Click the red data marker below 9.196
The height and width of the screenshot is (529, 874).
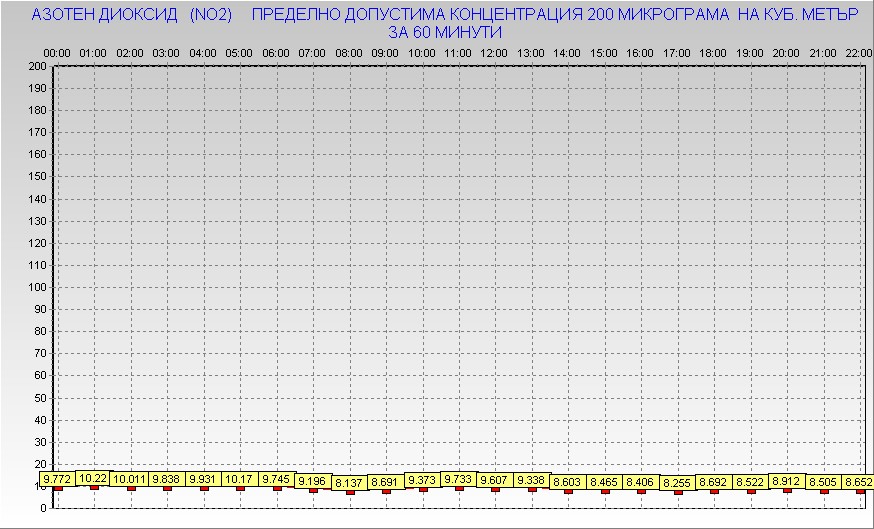click(x=313, y=490)
